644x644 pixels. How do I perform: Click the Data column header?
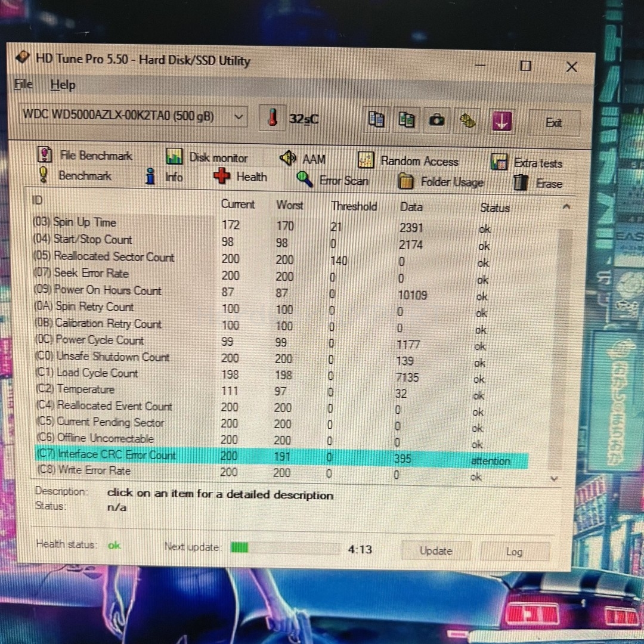[x=411, y=206]
